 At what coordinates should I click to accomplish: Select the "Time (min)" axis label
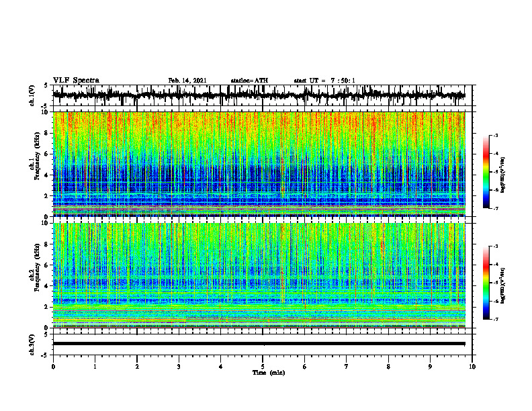(269, 373)
